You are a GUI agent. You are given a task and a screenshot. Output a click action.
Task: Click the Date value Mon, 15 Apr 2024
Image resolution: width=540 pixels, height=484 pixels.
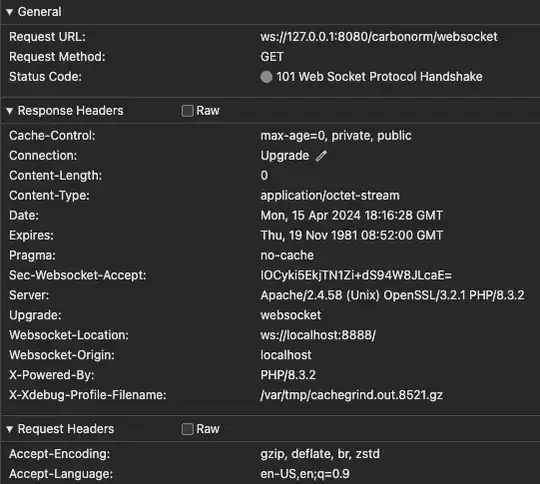pos(352,216)
